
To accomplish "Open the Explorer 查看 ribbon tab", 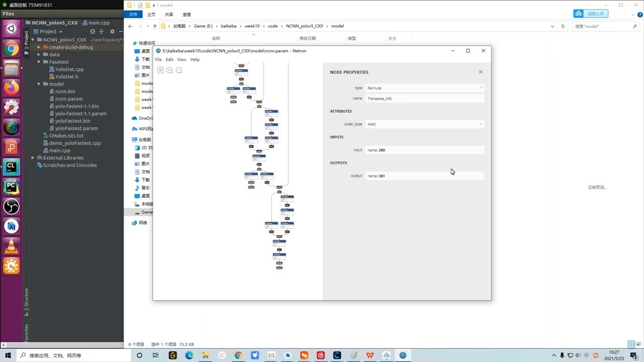I will click(x=187, y=15).
